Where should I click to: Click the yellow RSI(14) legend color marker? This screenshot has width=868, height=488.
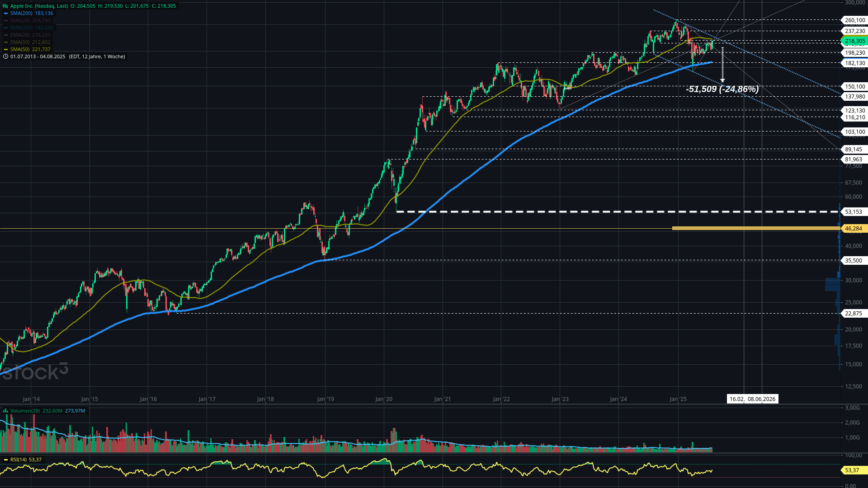(x=6, y=460)
